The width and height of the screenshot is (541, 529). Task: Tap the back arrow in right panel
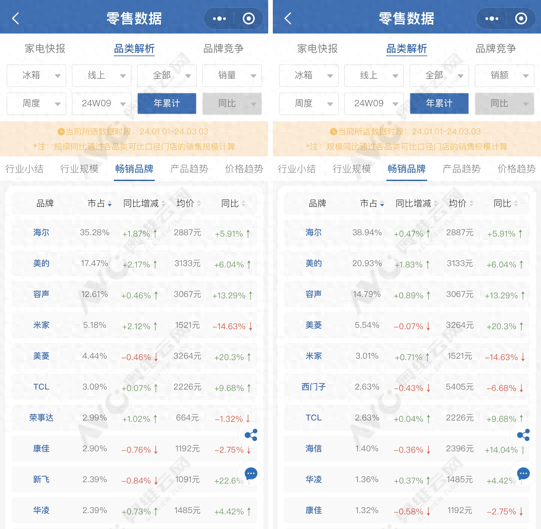pyautogui.click(x=288, y=18)
